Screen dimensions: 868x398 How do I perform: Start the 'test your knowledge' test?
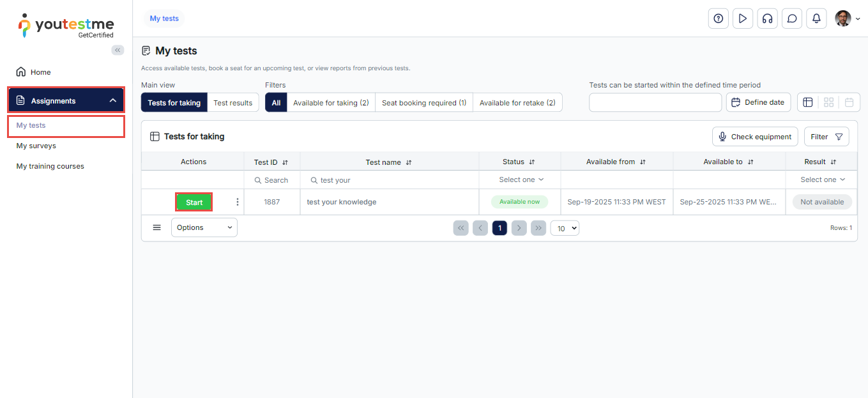click(194, 203)
